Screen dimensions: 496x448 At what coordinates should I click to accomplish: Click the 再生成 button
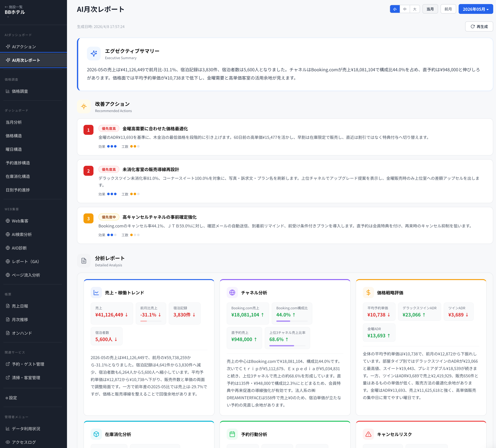479,27
